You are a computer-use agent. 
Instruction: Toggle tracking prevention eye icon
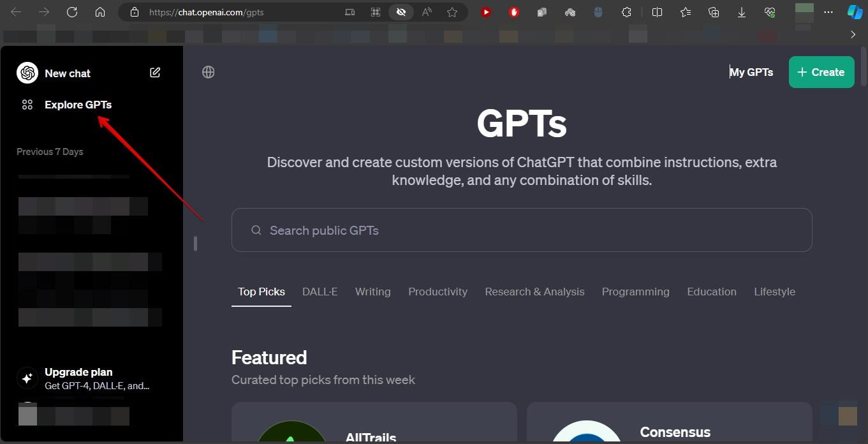tap(401, 12)
